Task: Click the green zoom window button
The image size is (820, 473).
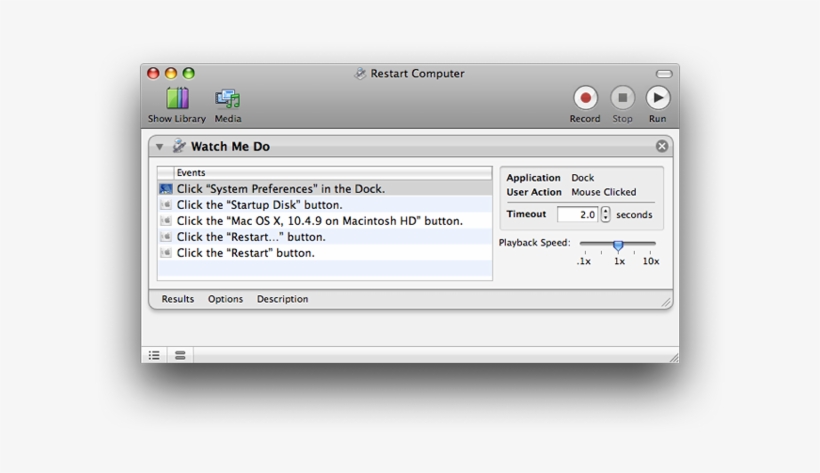Action: pos(189,73)
